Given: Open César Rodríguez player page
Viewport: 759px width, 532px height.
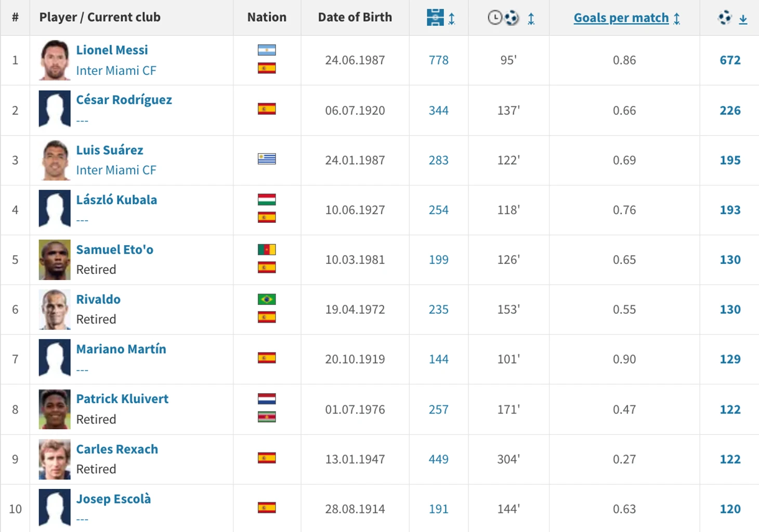Looking at the screenshot, I should click(124, 100).
